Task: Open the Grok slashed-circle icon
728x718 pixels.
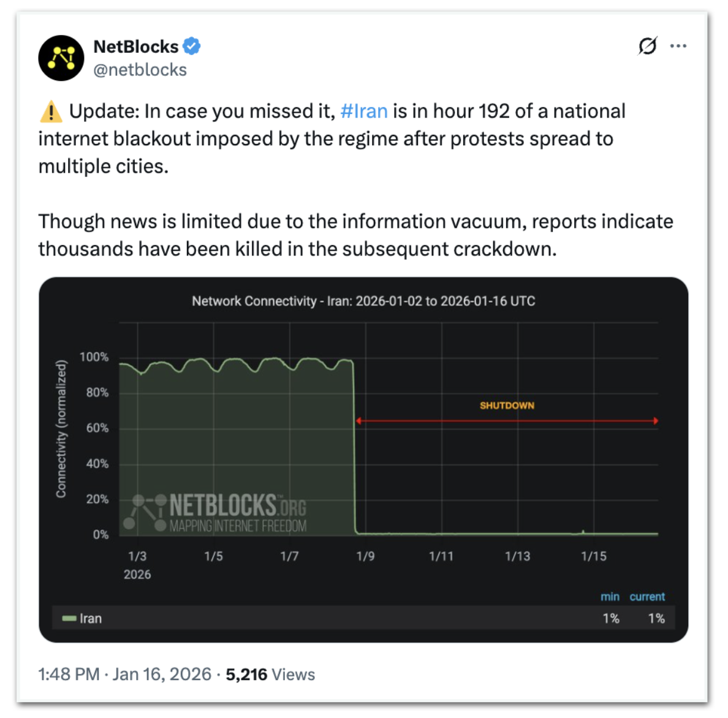Action: (x=647, y=46)
